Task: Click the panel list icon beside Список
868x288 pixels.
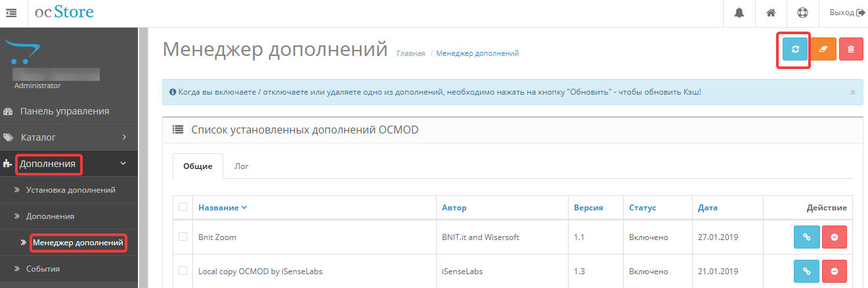Action: [177, 130]
